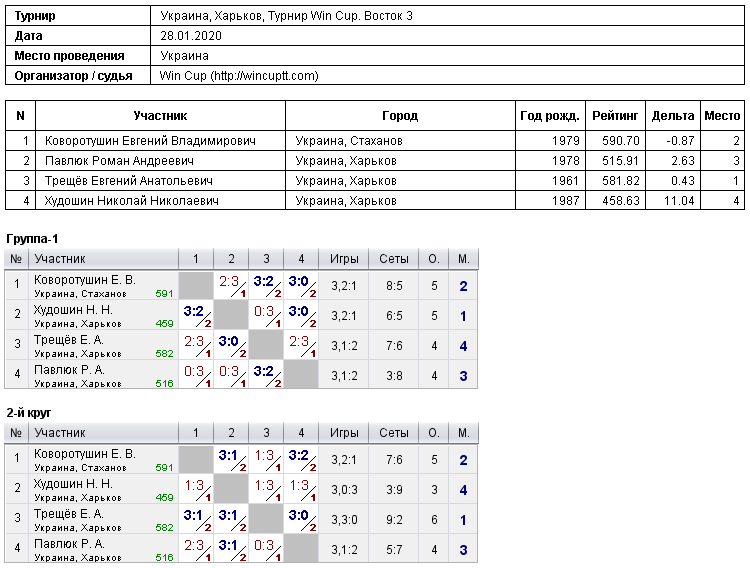The width and height of the screenshot is (750, 568).
Task: Click Павлюк's 5:7 sets in 2-й круг
Action: (x=394, y=550)
